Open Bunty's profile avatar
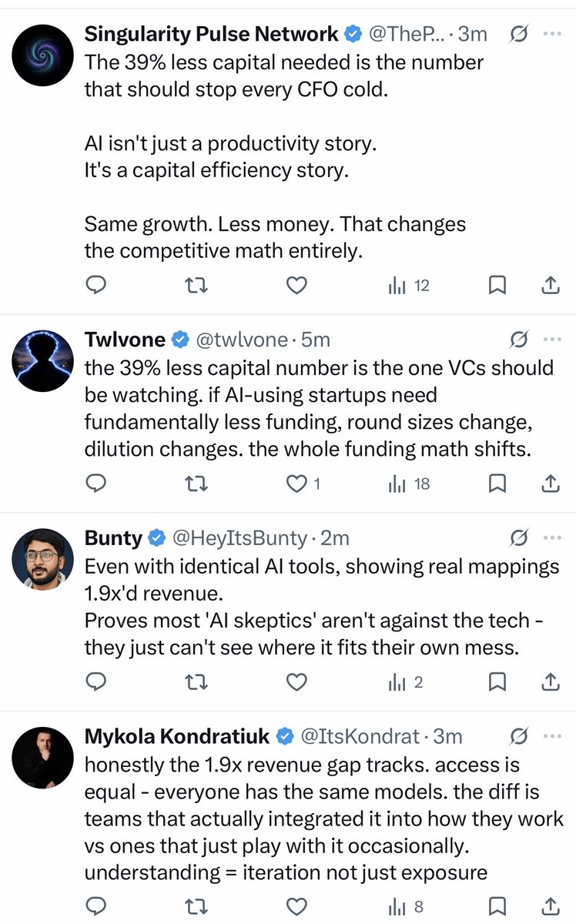This screenshot has width=576, height=924. 42,559
